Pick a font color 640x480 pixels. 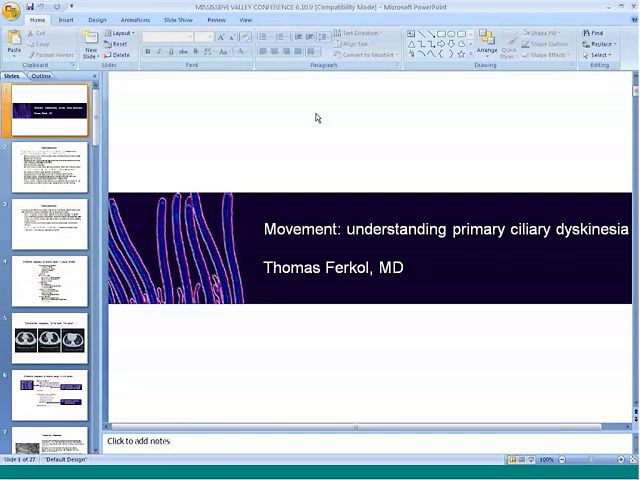tap(241, 51)
